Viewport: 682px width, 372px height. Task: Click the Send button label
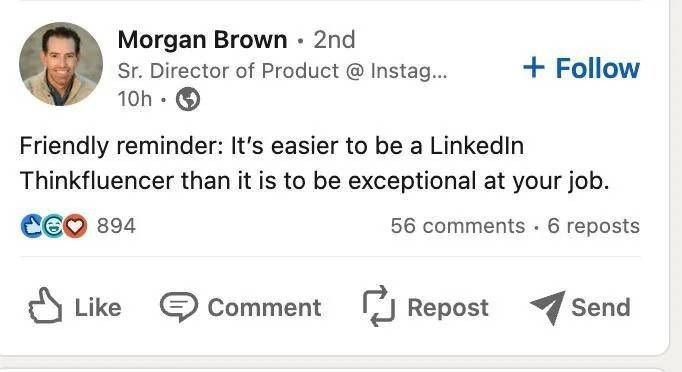click(x=601, y=307)
